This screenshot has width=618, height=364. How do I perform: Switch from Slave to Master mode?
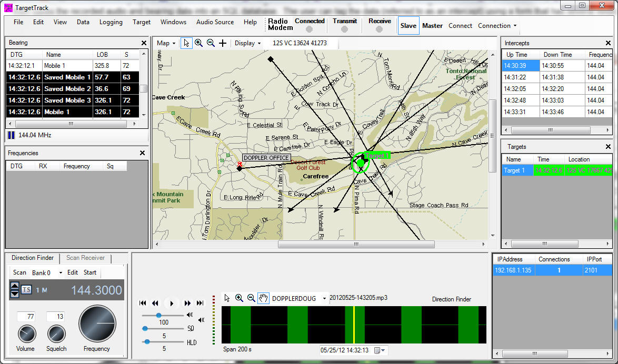coord(432,25)
